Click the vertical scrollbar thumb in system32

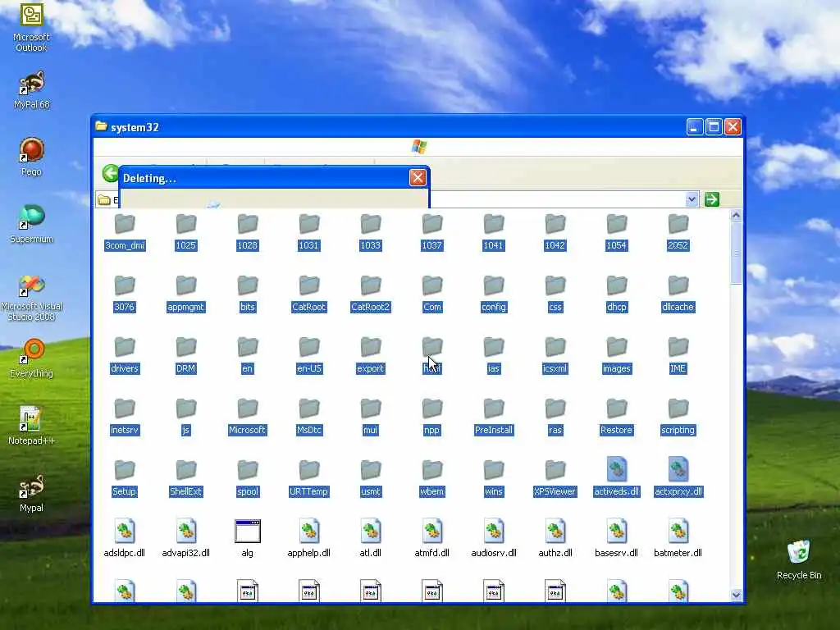[736, 253]
